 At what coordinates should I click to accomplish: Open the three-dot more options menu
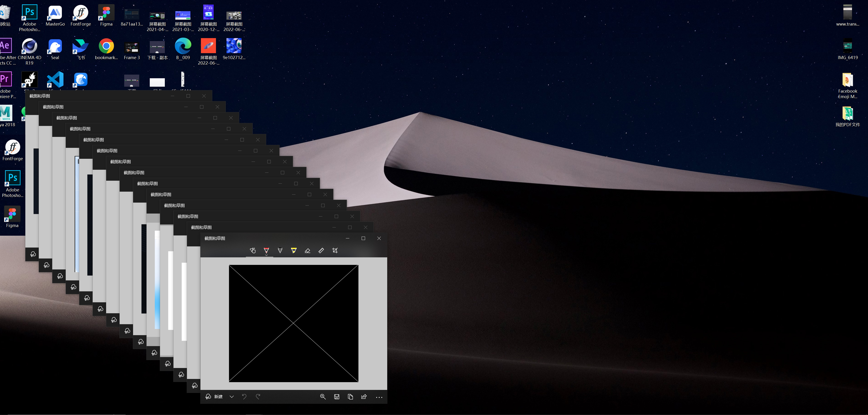pos(379,397)
